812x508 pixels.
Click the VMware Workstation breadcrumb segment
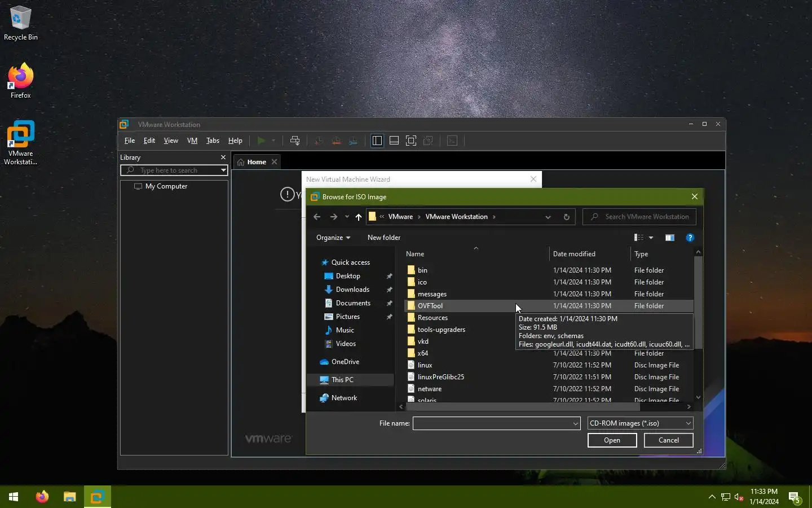(456, 217)
